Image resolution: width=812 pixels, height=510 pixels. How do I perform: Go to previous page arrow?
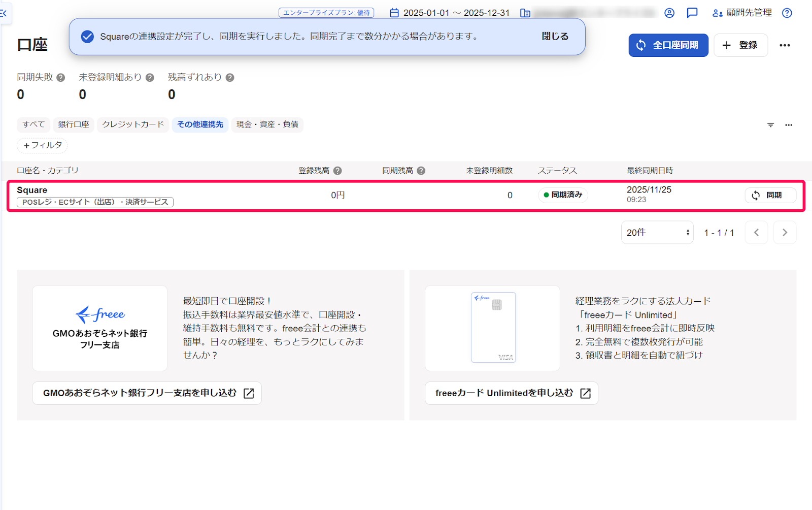click(756, 233)
